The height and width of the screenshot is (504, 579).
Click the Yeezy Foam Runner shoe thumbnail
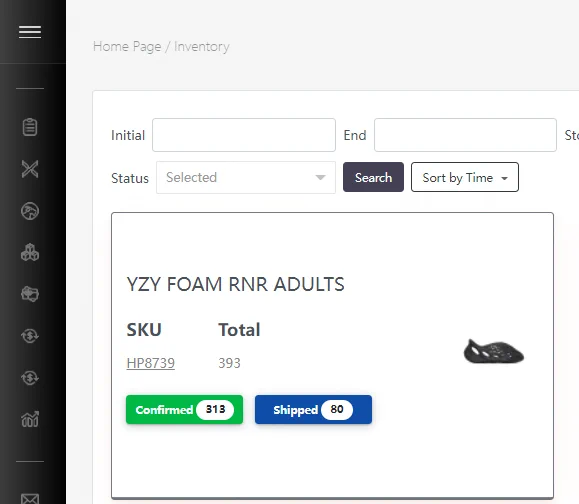(494, 351)
